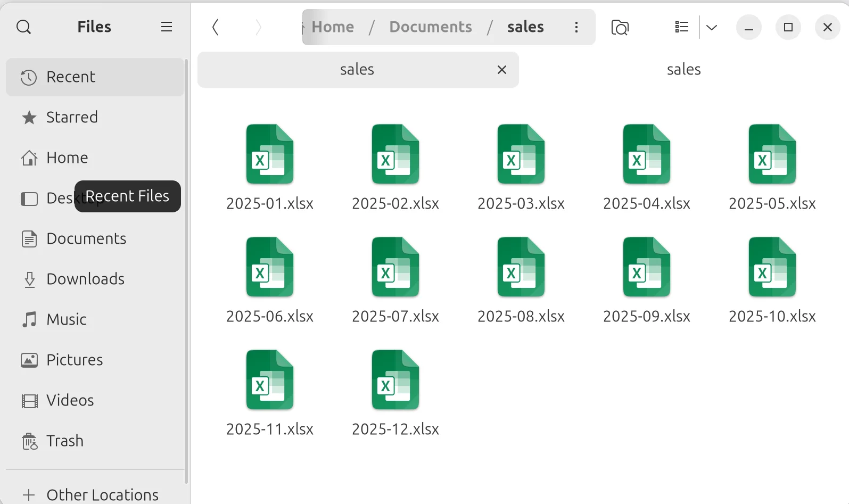Screen dimensions: 849x504
Task: Select the 2025-09.xlsx file icon
Action: (647, 267)
